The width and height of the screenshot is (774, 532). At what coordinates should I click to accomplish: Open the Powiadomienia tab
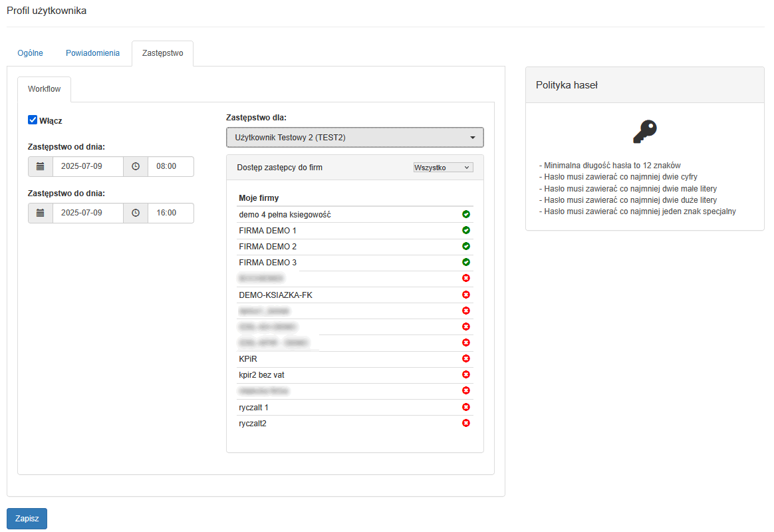click(x=92, y=53)
